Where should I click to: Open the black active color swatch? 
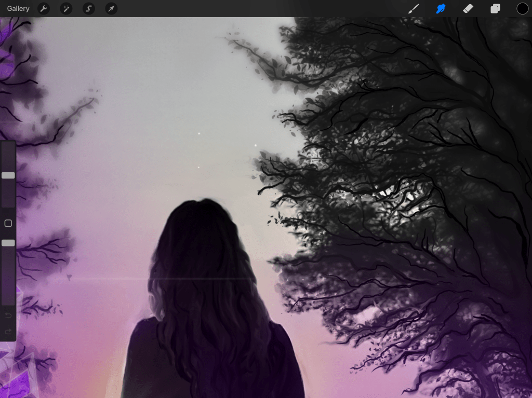pos(522,9)
